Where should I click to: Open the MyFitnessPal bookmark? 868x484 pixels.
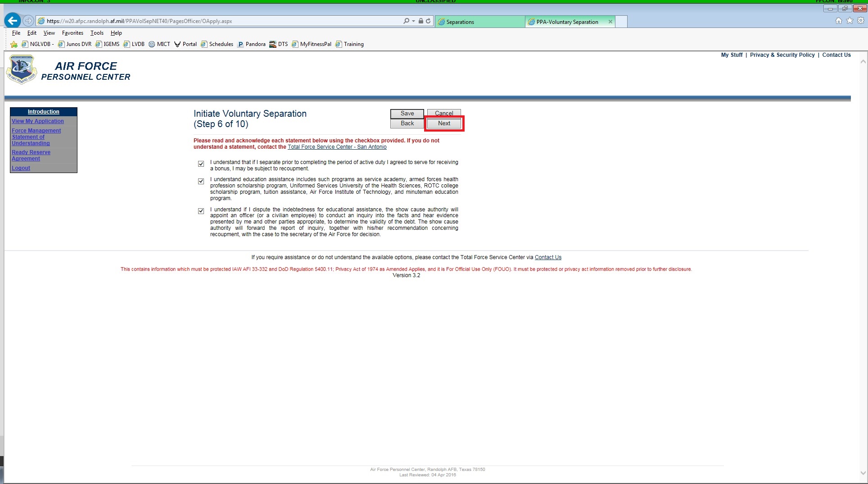pos(312,44)
